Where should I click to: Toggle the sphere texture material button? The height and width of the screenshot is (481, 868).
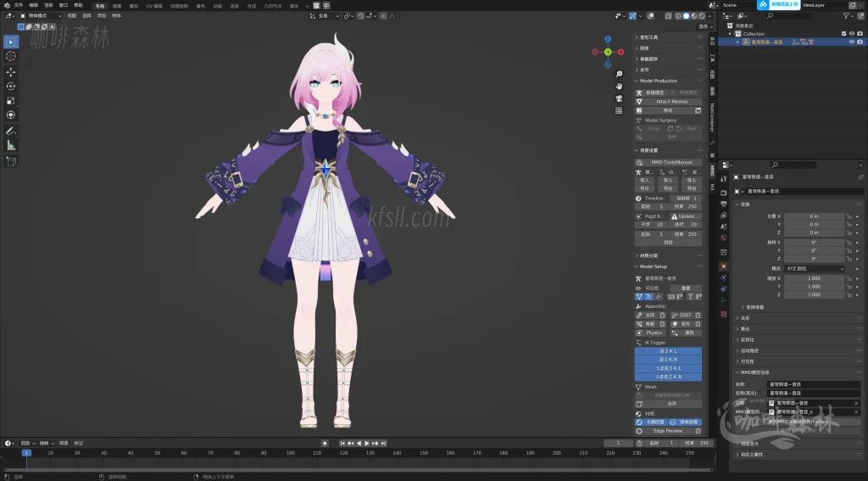pyautogui.click(x=685, y=422)
